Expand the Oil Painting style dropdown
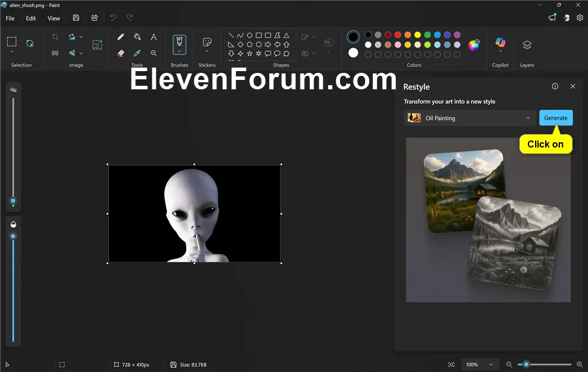The width and height of the screenshot is (588, 372). tap(469, 118)
